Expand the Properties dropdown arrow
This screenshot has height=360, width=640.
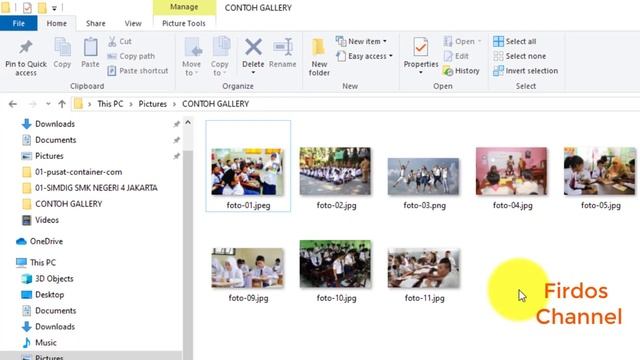[x=421, y=73]
